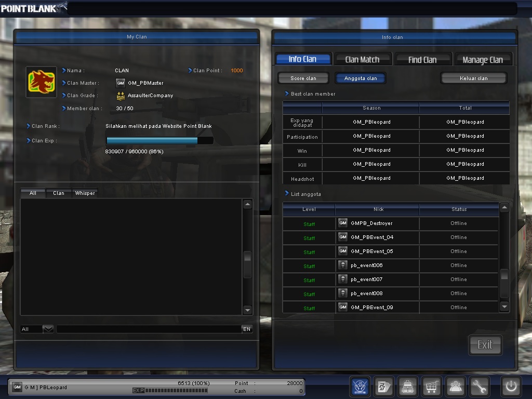
Task: Click clan master name GM_PBMaster
Action: 145,83
